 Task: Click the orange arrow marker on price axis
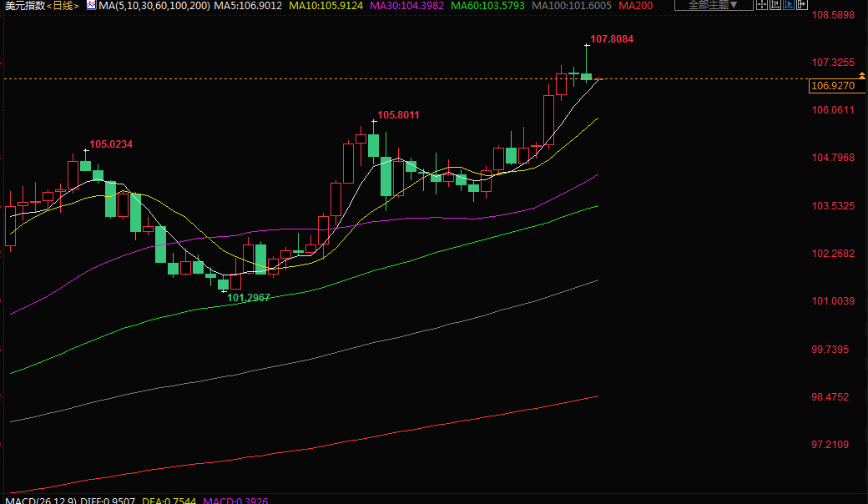click(x=861, y=77)
